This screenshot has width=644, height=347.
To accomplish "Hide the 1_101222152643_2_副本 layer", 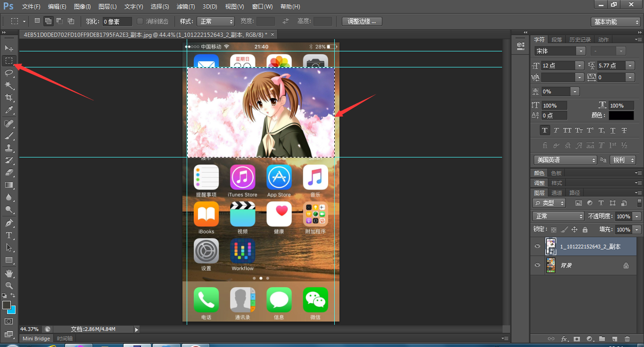I will point(537,246).
